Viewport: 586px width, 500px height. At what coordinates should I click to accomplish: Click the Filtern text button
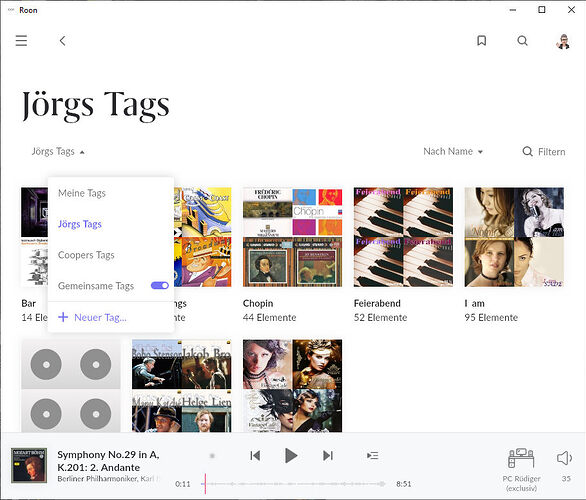coord(552,152)
